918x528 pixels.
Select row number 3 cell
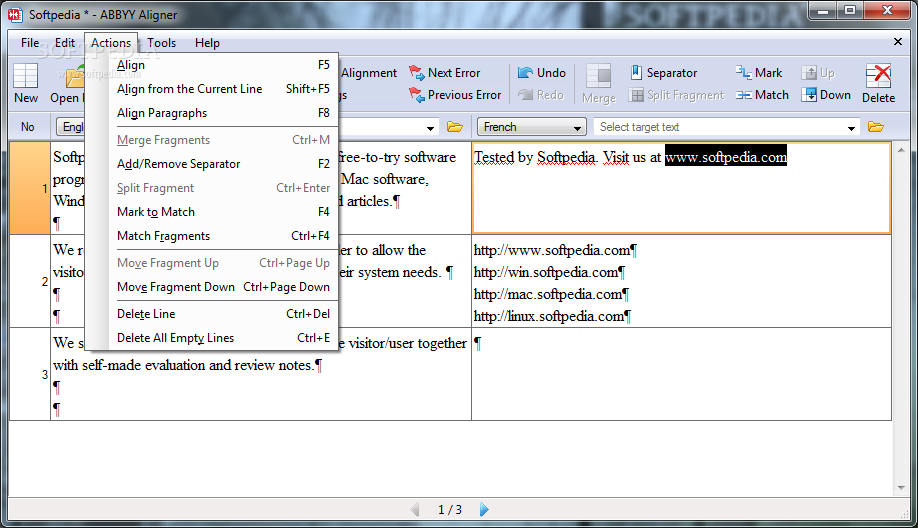coord(30,375)
